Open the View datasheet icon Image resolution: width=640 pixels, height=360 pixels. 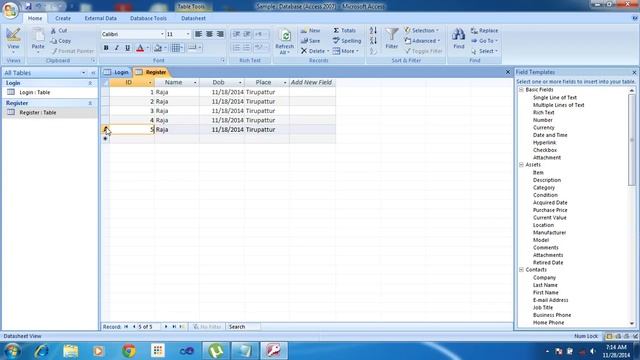pos(13,36)
